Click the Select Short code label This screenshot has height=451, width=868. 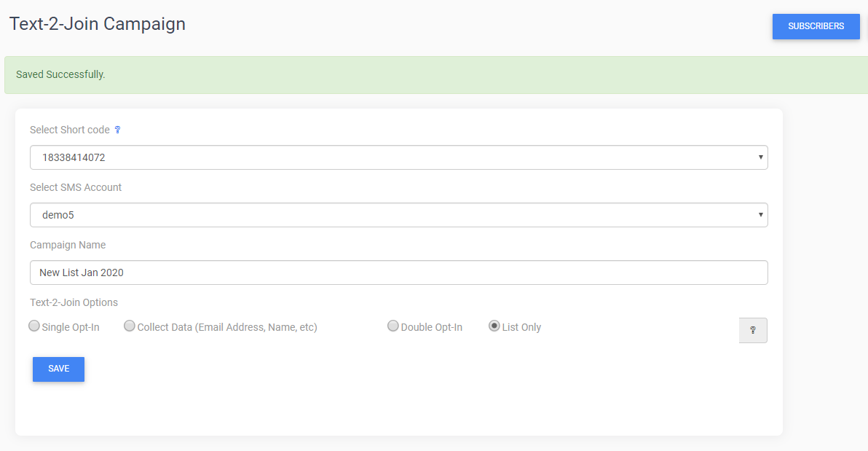click(x=70, y=130)
